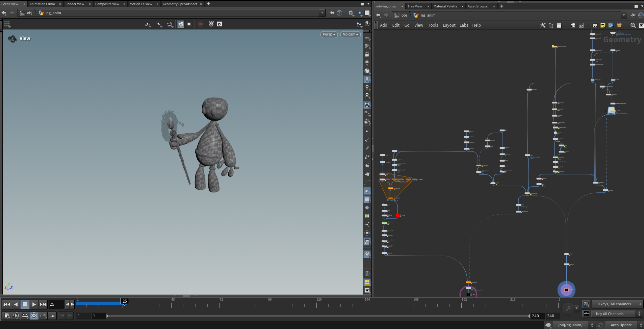
Task: Click obj in Scene View path bar
Action: (30, 13)
